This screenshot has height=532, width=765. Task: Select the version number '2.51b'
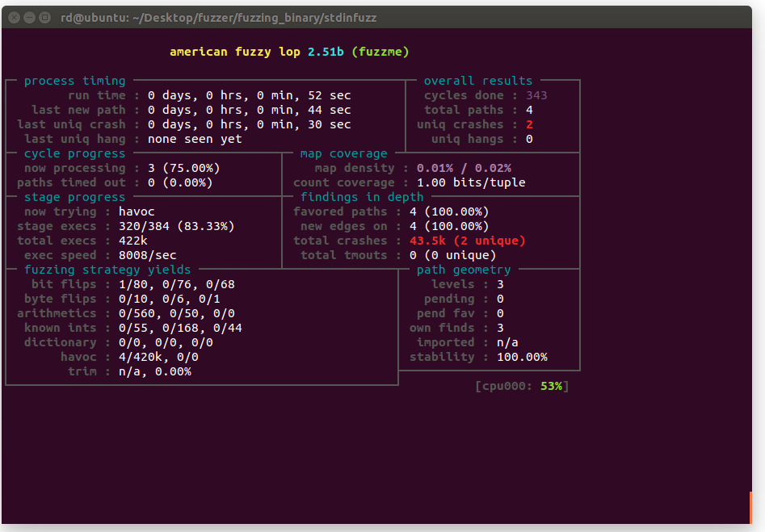pyautogui.click(x=326, y=52)
